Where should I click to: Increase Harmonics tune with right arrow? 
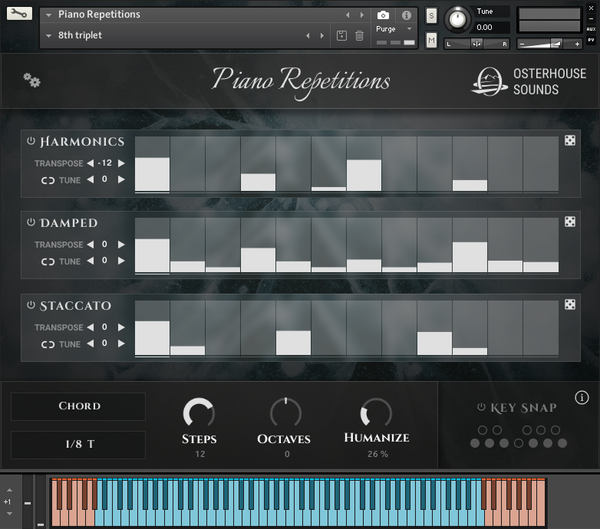click(121, 179)
